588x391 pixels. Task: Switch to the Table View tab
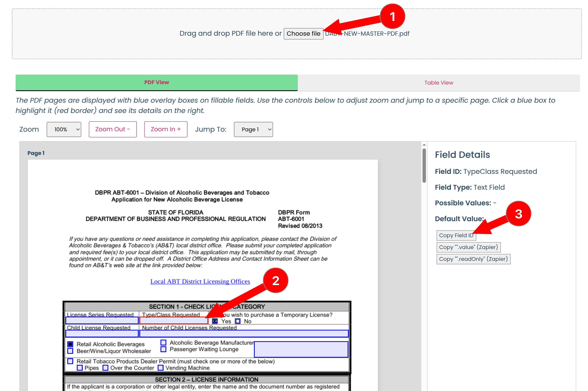click(439, 83)
